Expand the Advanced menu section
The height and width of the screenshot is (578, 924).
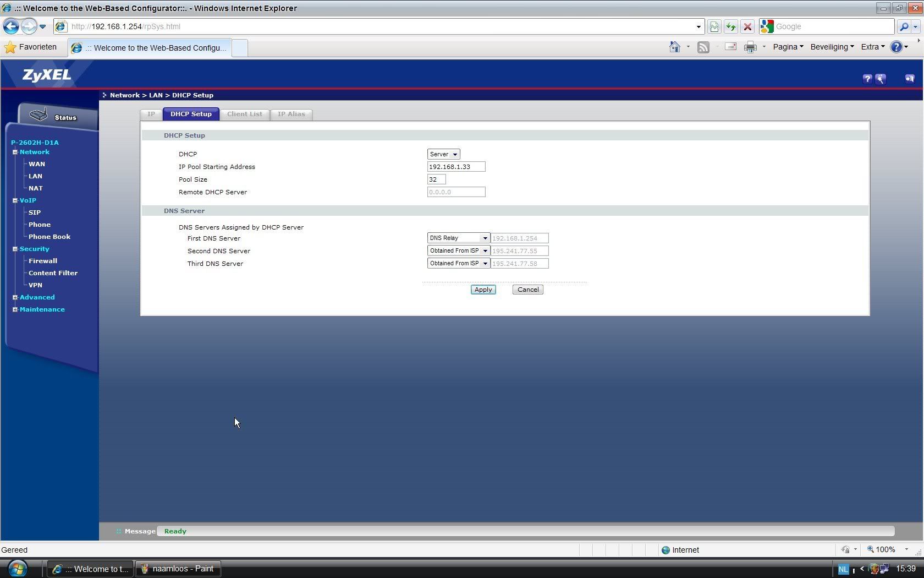tap(15, 297)
